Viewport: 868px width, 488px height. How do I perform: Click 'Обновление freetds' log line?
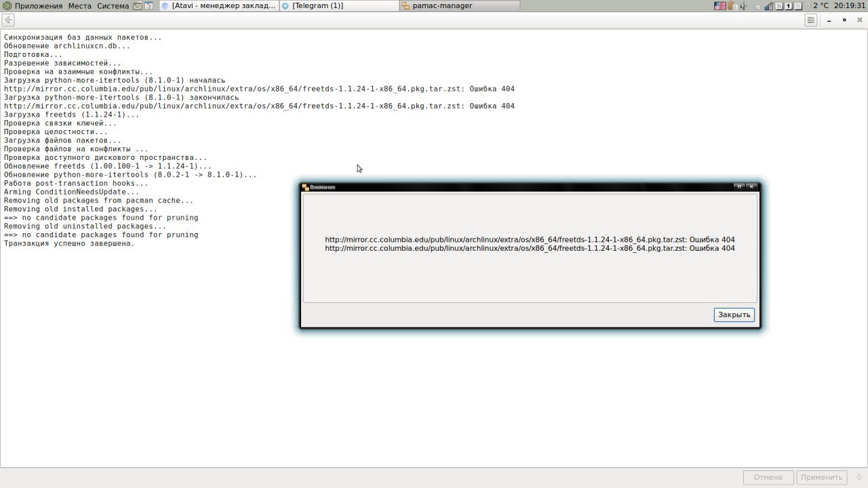(108, 166)
